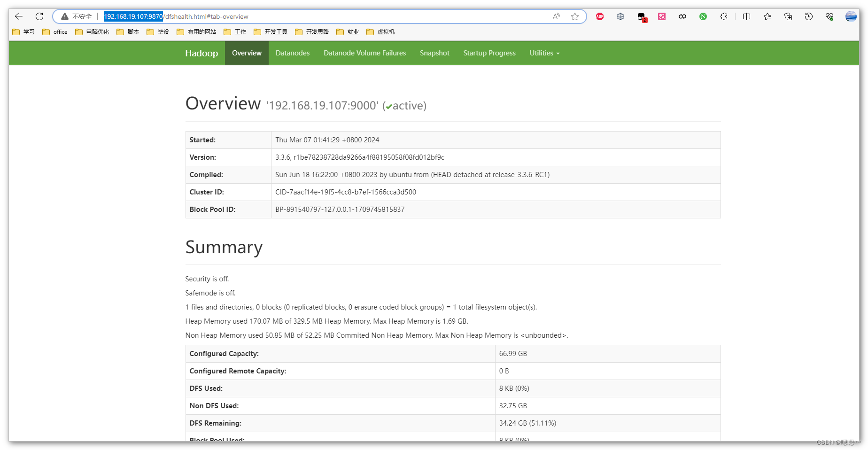View the Startup Progress tab
868x450 pixels.
[x=489, y=53]
